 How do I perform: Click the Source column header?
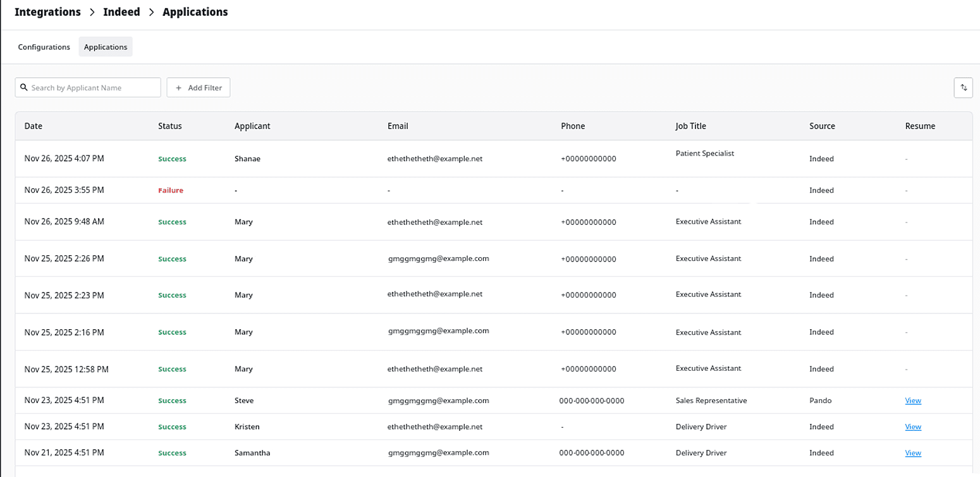[822, 126]
